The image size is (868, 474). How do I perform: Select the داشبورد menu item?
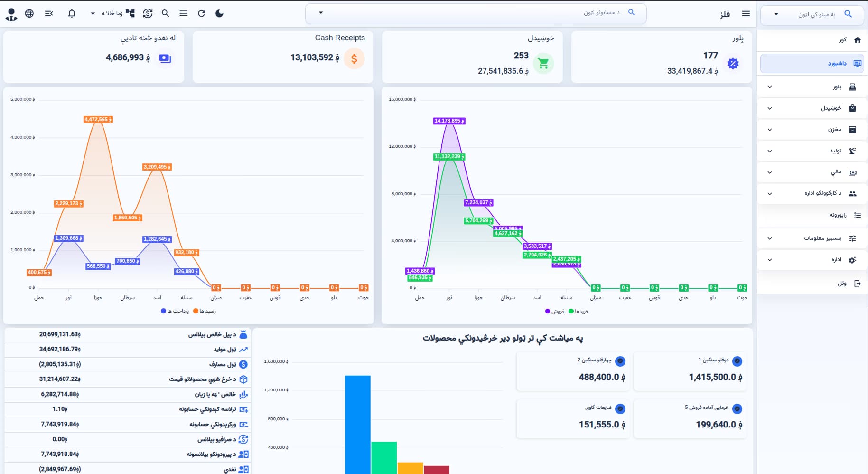pyautogui.click(x=812, y=64)
